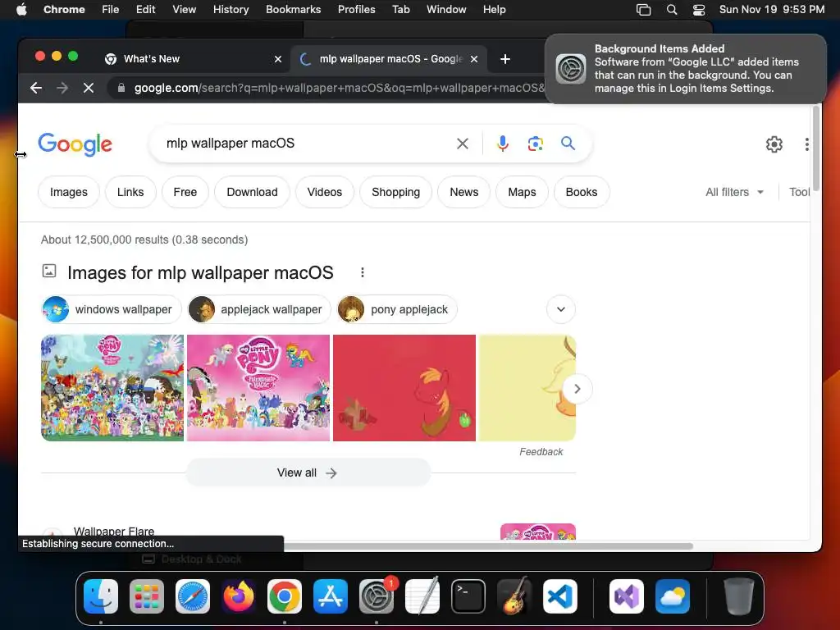Open Visual Studio purple icon in Dock
This screenshot has width=840, height=630.
[x=626, y=596]
